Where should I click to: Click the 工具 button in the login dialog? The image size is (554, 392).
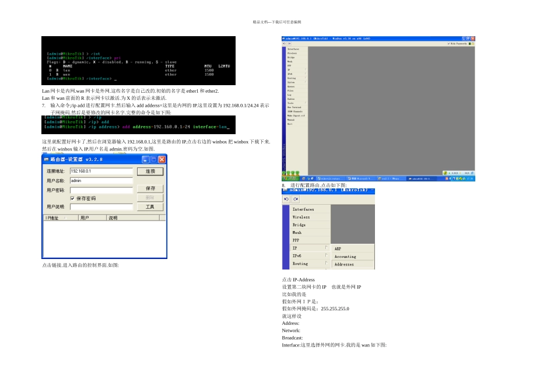coord(150,206)
